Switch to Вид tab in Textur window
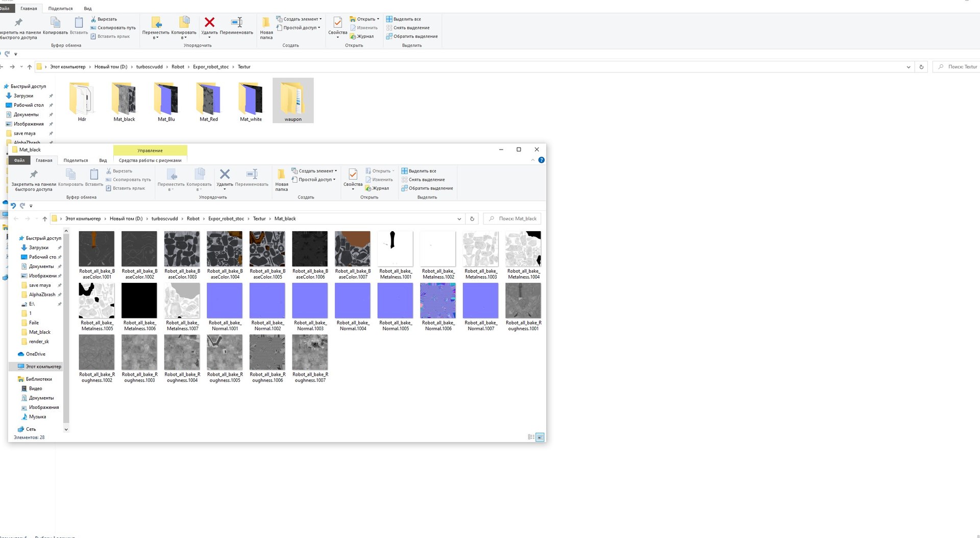Viewport: 980px width, 538px height. click(x=88, y=9)
